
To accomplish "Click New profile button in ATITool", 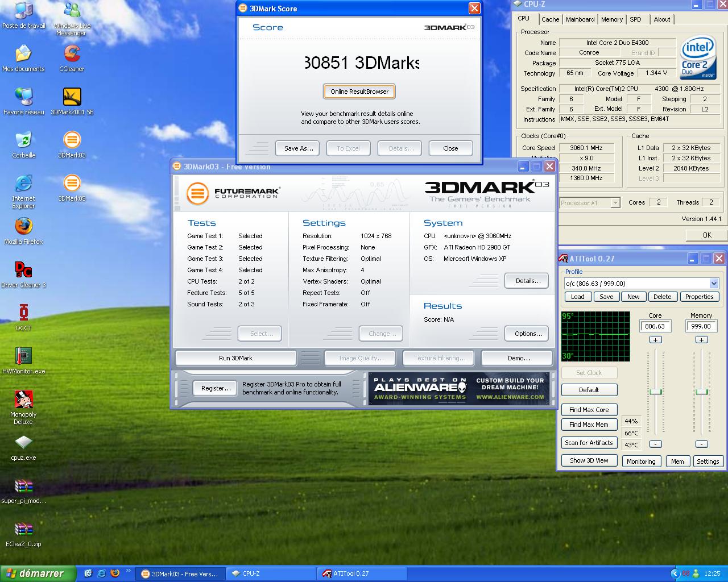I will (634, 297).
